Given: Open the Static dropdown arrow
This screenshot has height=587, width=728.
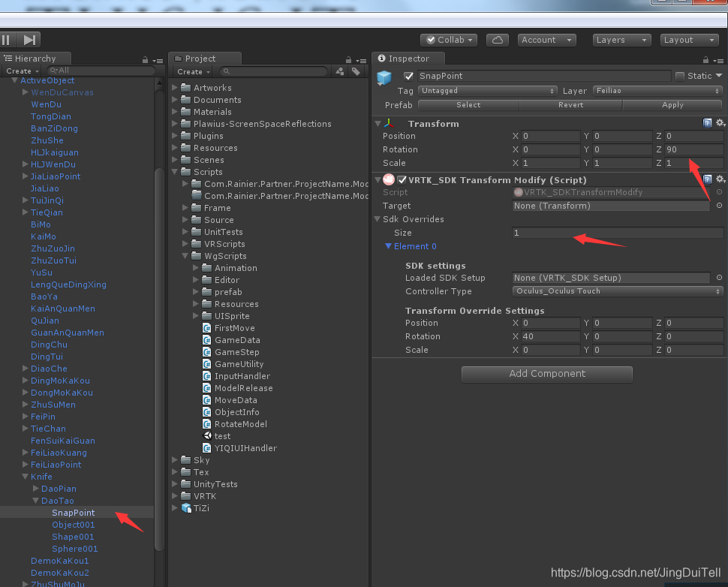Looking at the screenshot, I should (x=719, y=76).
